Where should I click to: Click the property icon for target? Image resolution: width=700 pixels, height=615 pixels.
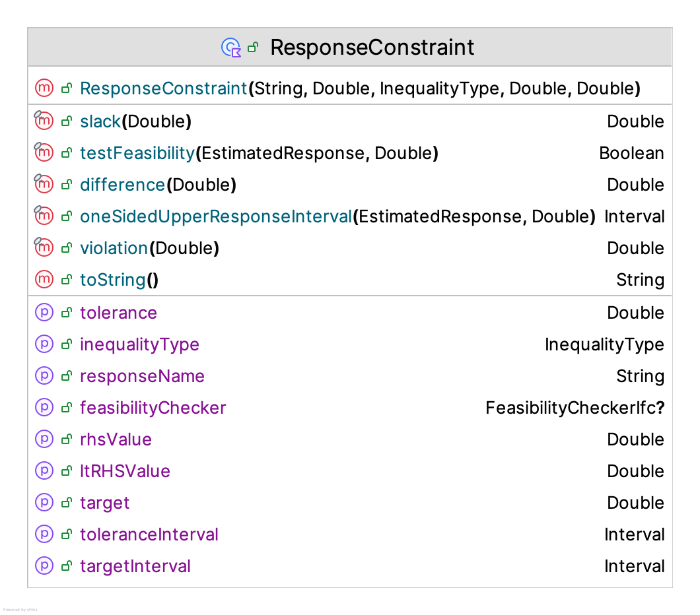point(44,502)
